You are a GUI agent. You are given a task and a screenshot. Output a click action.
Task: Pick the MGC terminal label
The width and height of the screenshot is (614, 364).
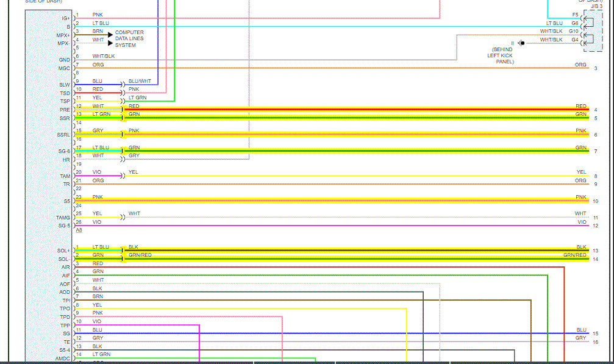coord(64,68)
